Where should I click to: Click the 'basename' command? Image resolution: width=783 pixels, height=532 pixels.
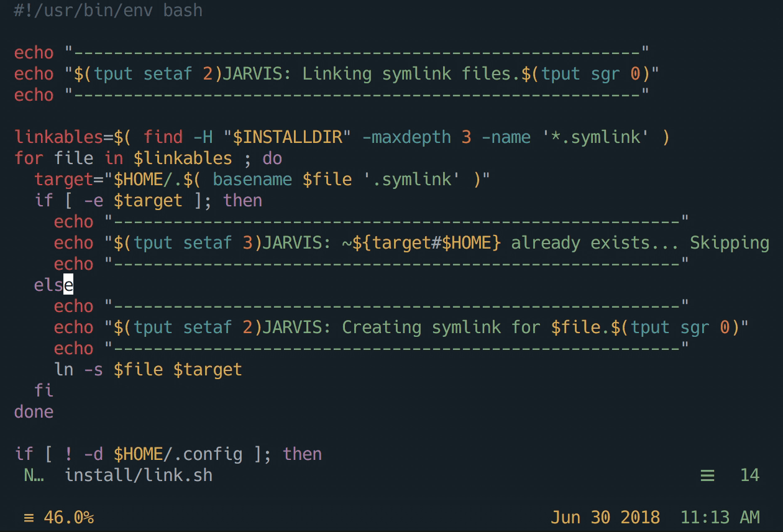(252, 179)
